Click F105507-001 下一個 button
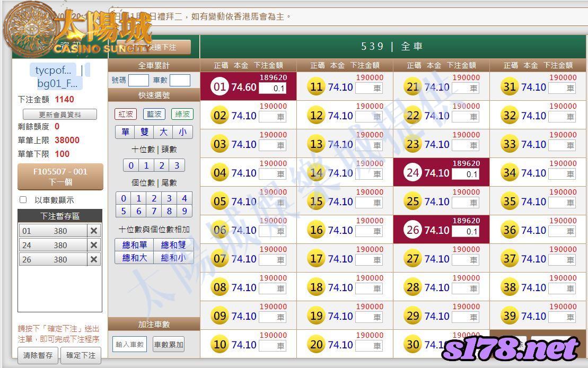 coord(60,177)
